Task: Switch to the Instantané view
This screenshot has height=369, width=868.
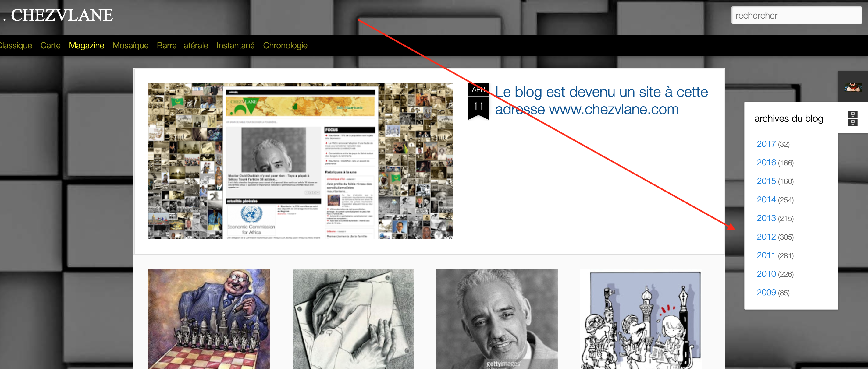Action: [x=236, y=45]
